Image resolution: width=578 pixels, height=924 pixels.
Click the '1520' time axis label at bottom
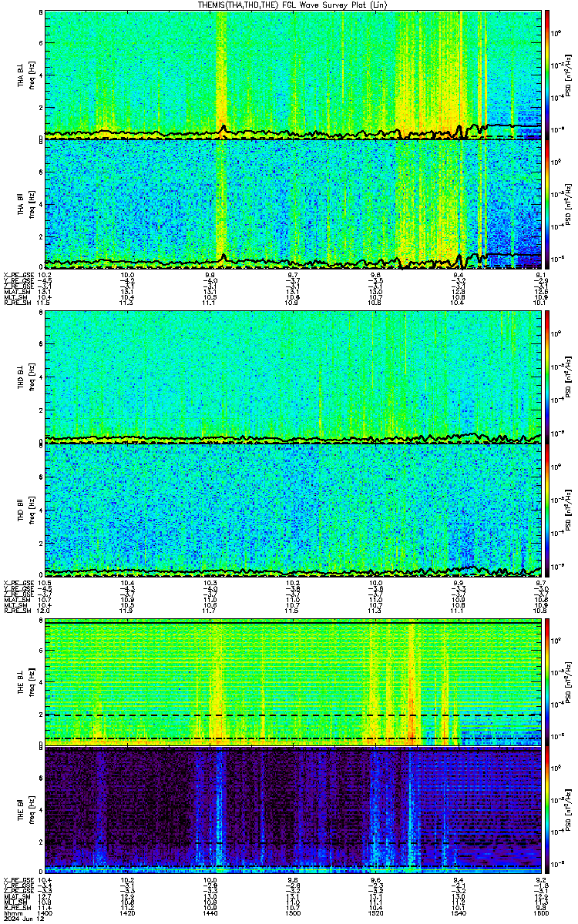click(x=375, y=913)
